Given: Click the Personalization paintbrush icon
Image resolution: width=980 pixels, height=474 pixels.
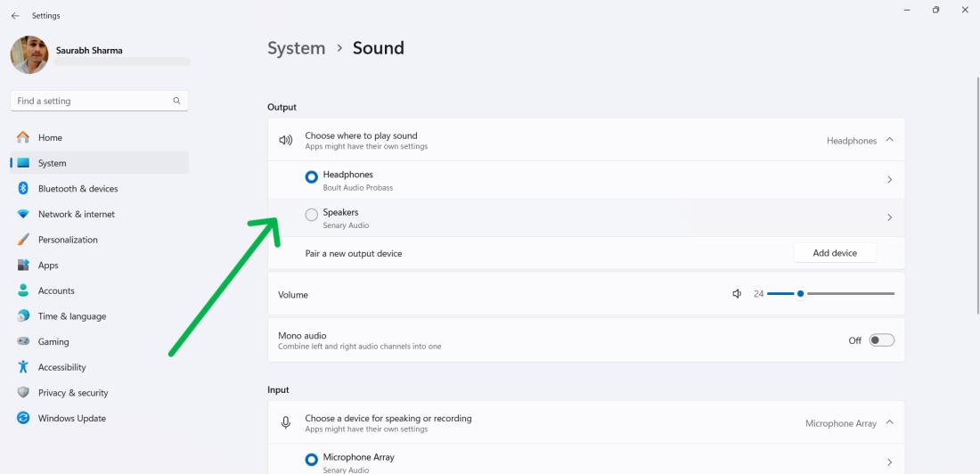Looking at the screenshot, I should coord(23,240).
